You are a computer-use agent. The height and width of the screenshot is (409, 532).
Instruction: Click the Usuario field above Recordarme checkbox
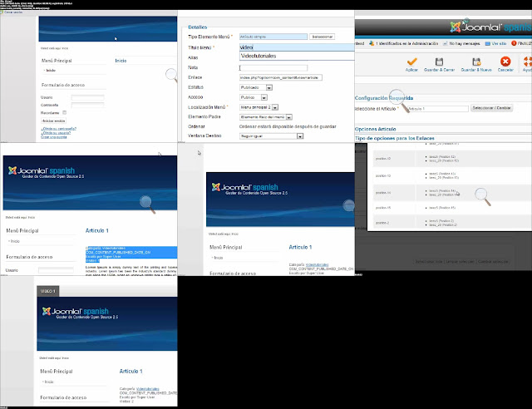87,97
